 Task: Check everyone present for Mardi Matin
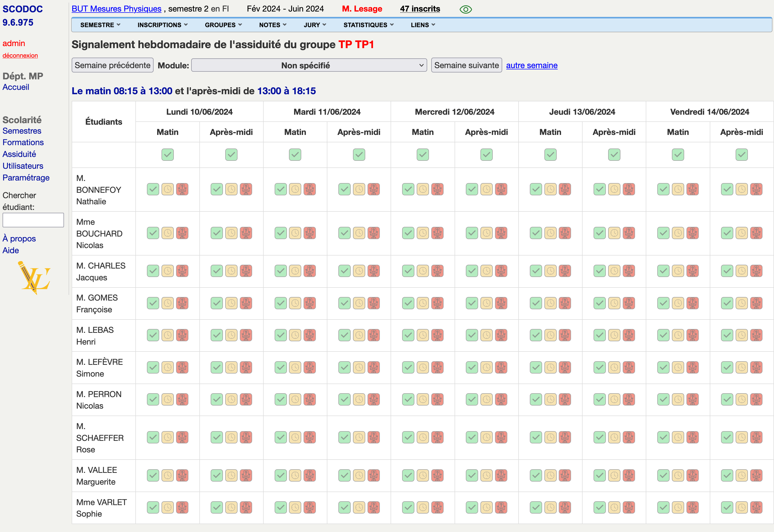tap(295, 155)
